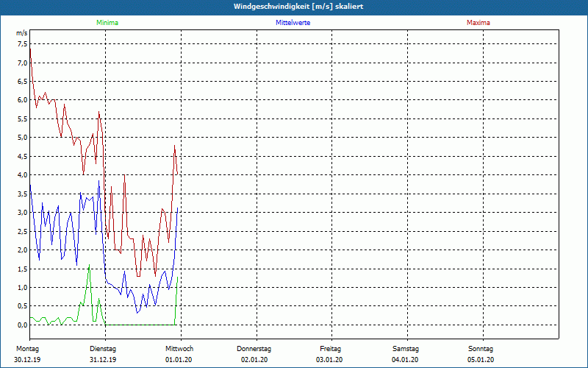
Task: Click the blue Mittelwerte legend label
Action: tap(293, 23)
